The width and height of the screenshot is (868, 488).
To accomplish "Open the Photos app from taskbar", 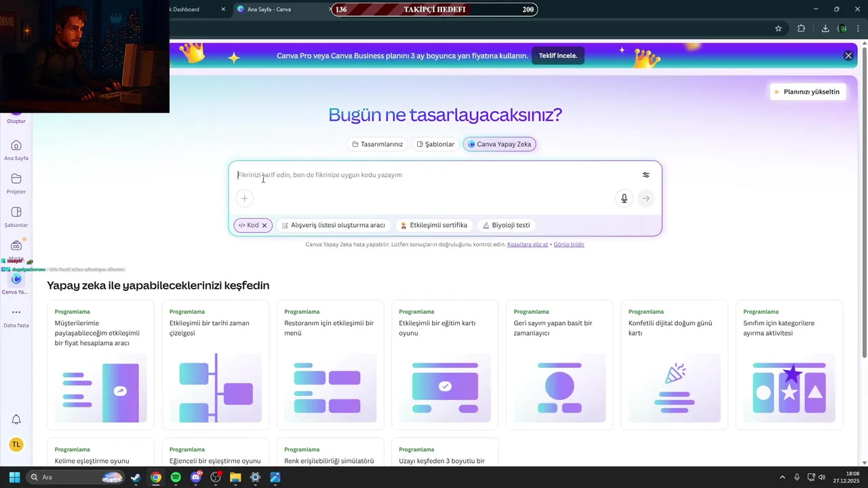I will 275,477.
